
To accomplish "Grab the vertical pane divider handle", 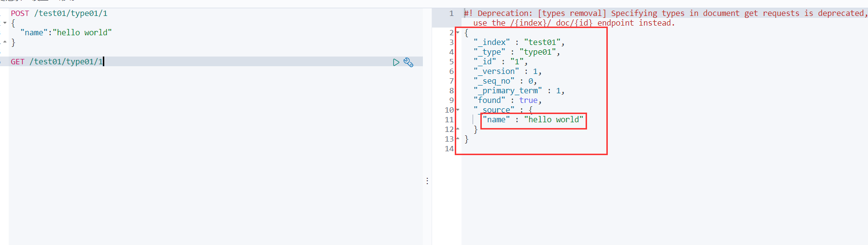I will pyautogui.click(x=427, y=181).
